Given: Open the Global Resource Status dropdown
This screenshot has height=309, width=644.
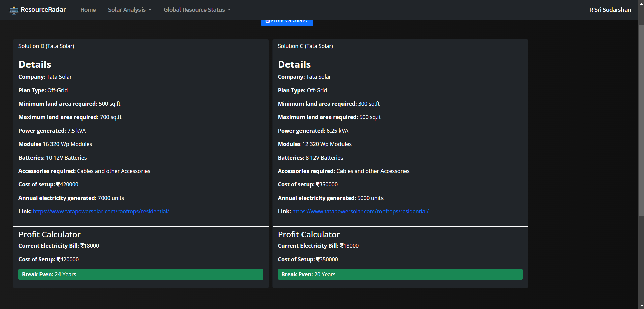Looking at the screenshot, I should pyautogui.click(x=197, y=10).
